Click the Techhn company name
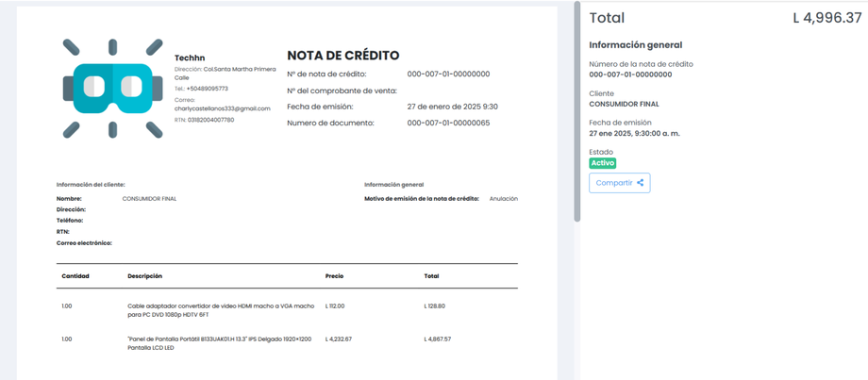 (190, 58)
